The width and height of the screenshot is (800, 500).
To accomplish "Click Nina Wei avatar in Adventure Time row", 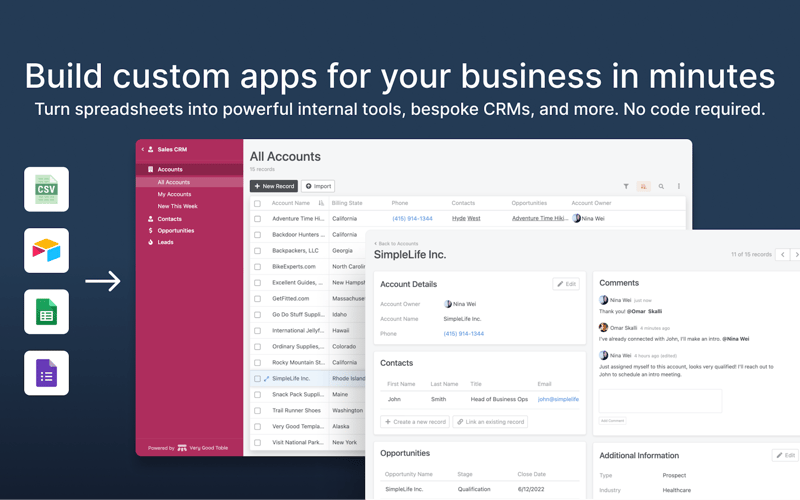I will [577, 218].
